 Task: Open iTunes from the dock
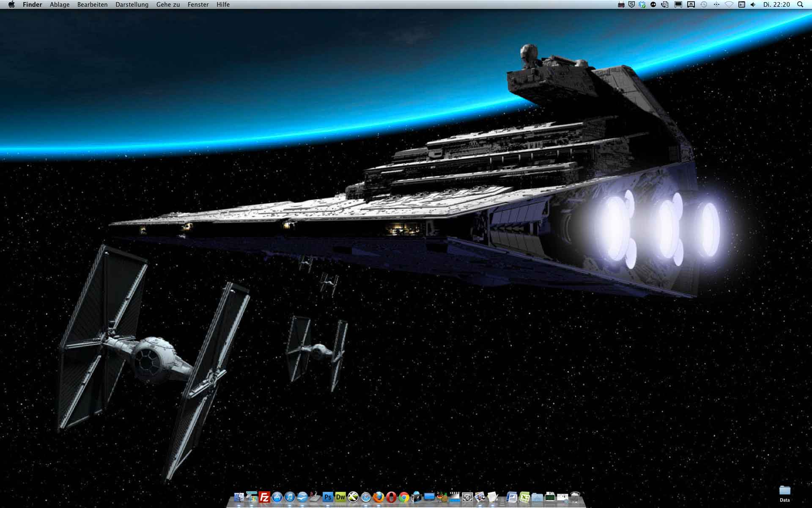pos(290,497)
